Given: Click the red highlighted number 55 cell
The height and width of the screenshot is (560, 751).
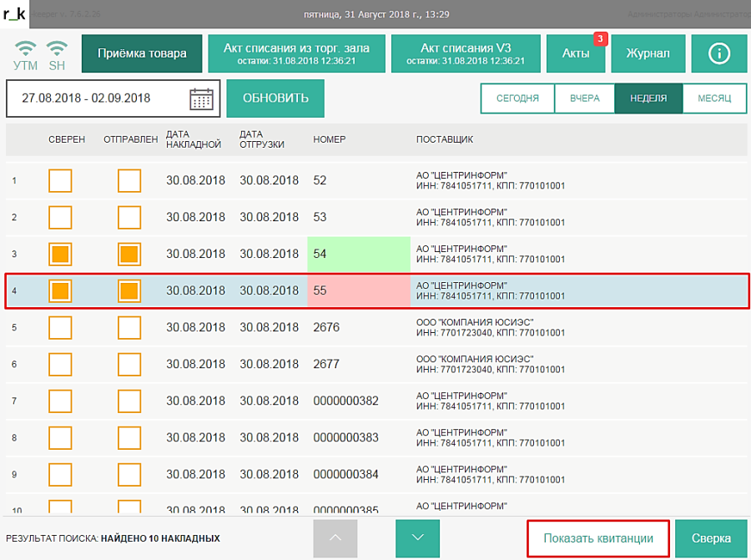Looking at the screenshot, I should 358,291.
